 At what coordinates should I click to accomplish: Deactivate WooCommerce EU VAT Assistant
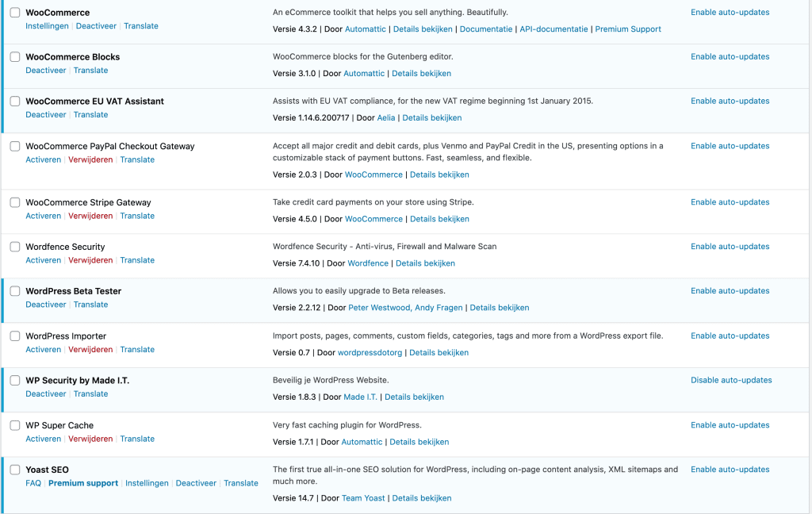[46, 115]
